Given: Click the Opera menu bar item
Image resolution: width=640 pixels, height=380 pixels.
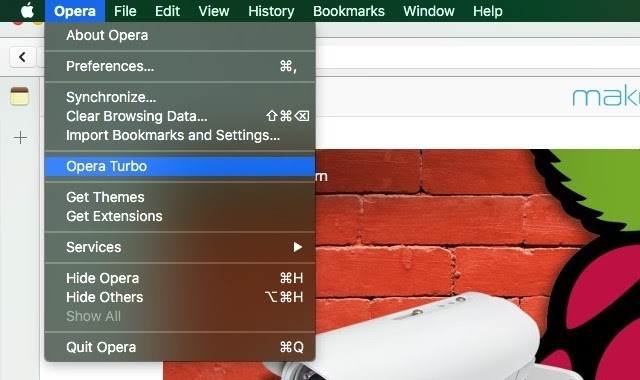Looking at the screenshot, I should pyautogui.click(x=75, y=11).
